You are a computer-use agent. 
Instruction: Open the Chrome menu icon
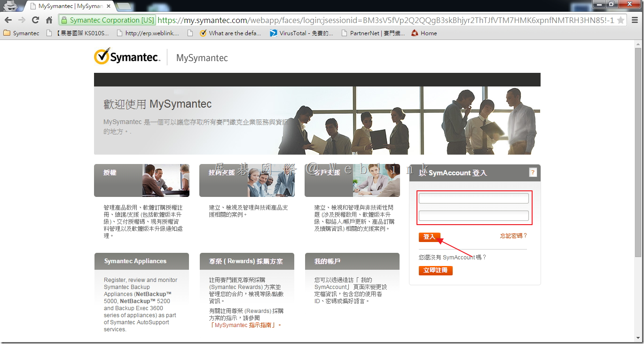click(x=635, y=20)
